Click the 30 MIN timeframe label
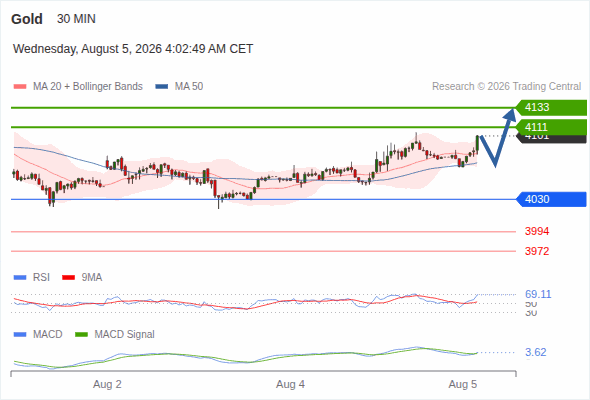This screenshot has width=590, height=400. 76,19
